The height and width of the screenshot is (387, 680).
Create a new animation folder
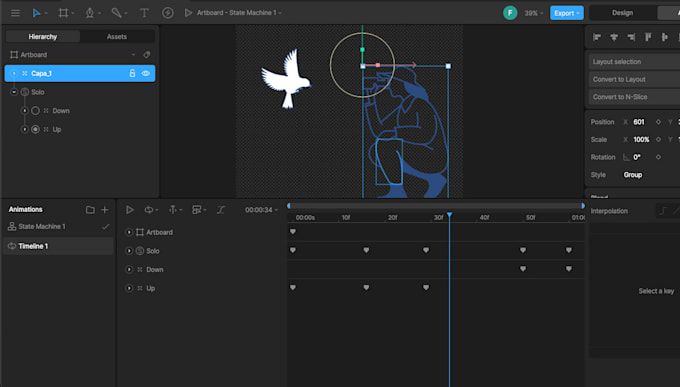90,210
